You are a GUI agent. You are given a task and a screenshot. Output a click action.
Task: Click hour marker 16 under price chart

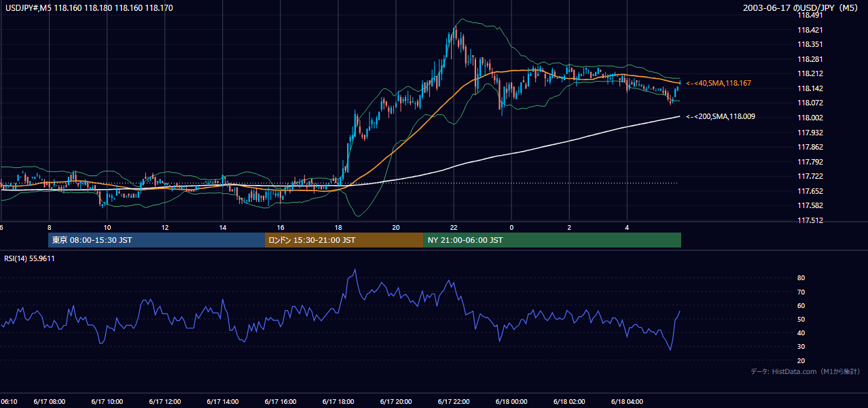pyautogui.click(x=281, y=227)
